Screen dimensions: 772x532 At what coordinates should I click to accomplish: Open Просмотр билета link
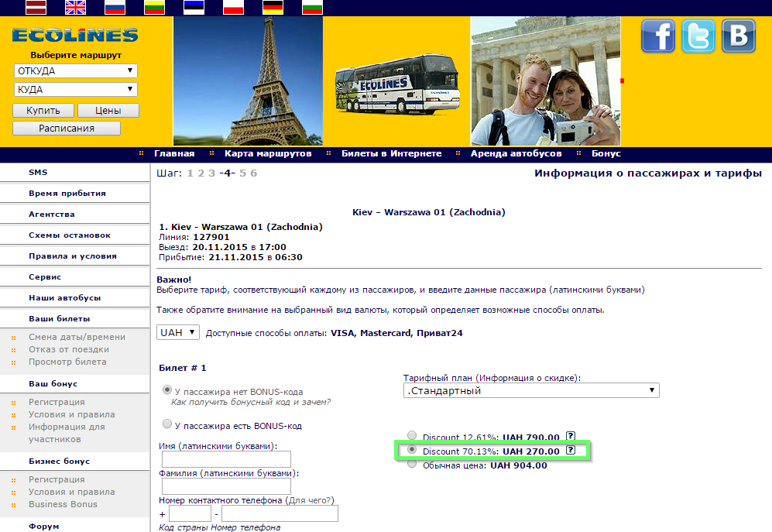pos(67,362)
